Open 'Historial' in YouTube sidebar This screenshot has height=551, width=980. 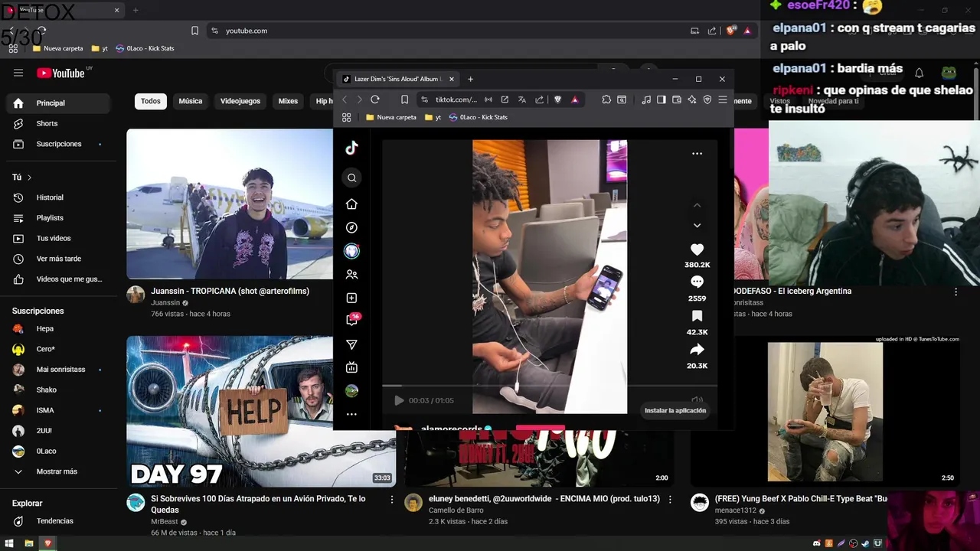(57, 197)
